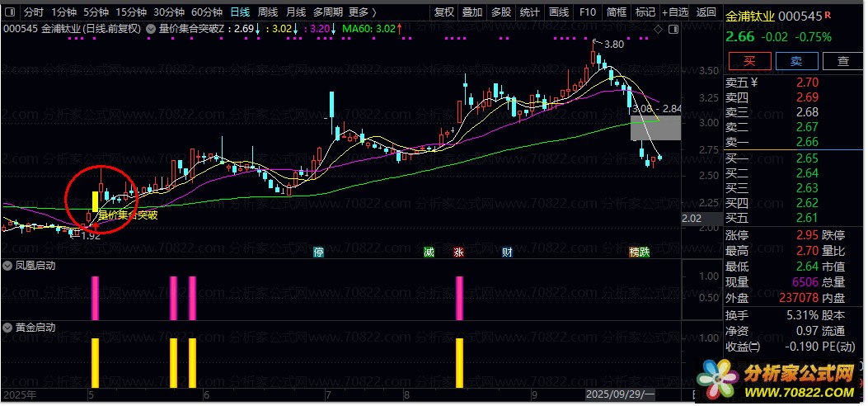868x406 pixels.
Task: Switch to the 周线 weekly tab
Action: tap(268, 12)
